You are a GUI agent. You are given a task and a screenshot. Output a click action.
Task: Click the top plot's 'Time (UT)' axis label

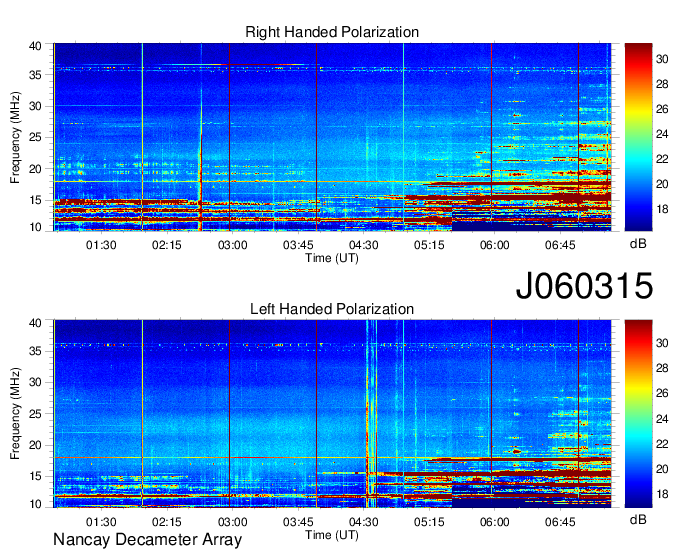(332, 258)
